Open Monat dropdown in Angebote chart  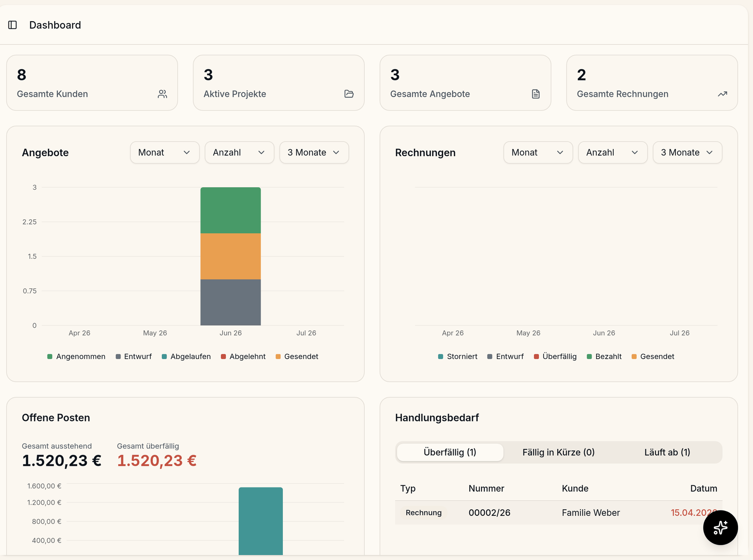click(165, 152)
